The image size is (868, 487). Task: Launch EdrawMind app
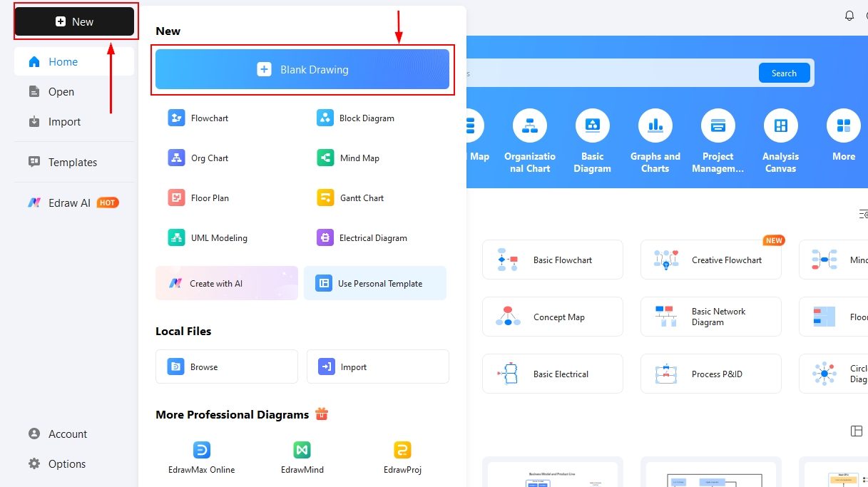coord(302,457)
